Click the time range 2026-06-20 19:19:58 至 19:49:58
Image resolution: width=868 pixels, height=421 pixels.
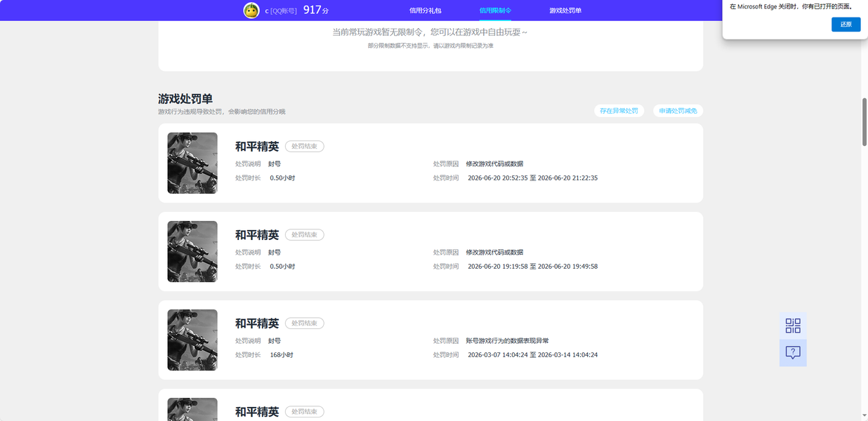click(x=532, y=267)
